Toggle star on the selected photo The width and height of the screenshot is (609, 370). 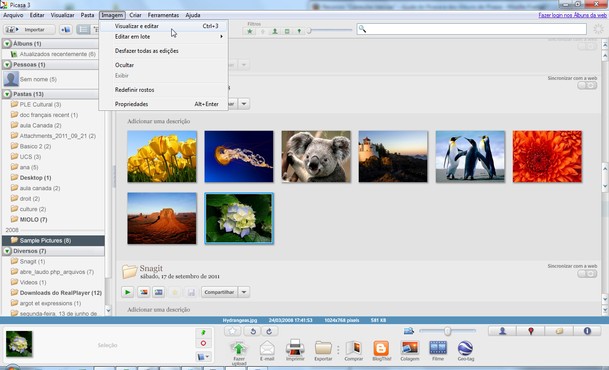232,331
